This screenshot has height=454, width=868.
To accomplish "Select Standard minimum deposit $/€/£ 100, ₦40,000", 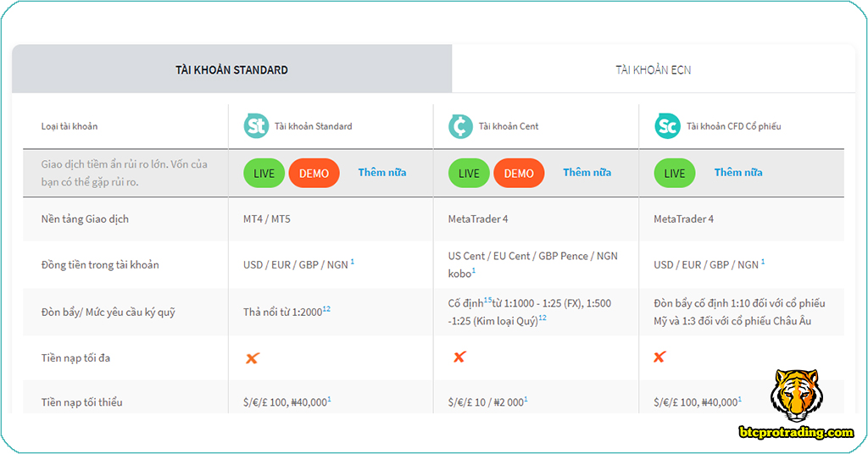I will point(285,402).
